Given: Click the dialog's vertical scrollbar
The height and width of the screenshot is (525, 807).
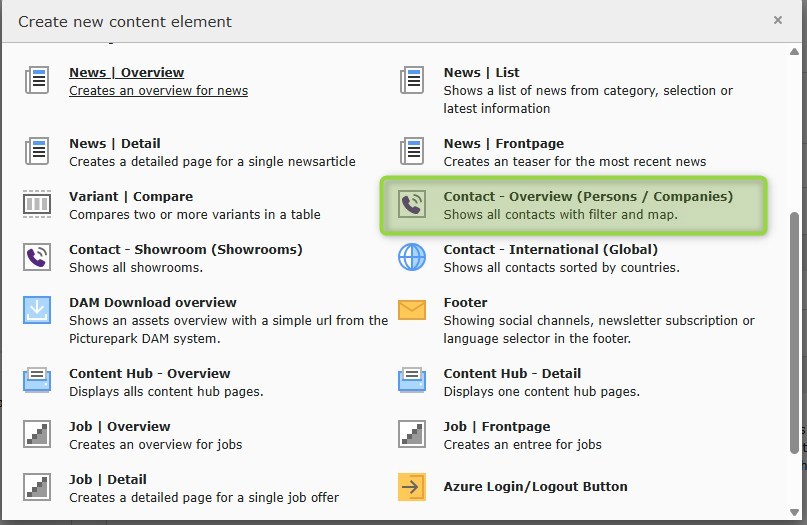Looking at the screenshot, I should click(795, 330).
